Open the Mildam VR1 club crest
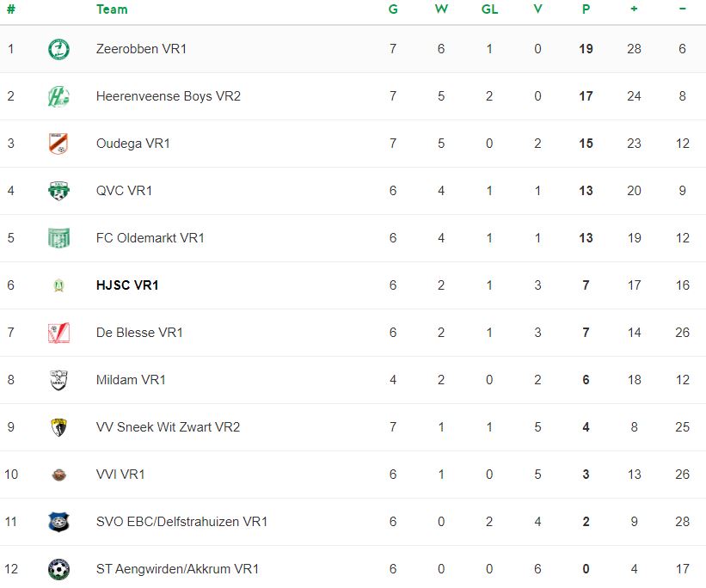This screenshot has height=588, width=706. click(x=58, y=380)
